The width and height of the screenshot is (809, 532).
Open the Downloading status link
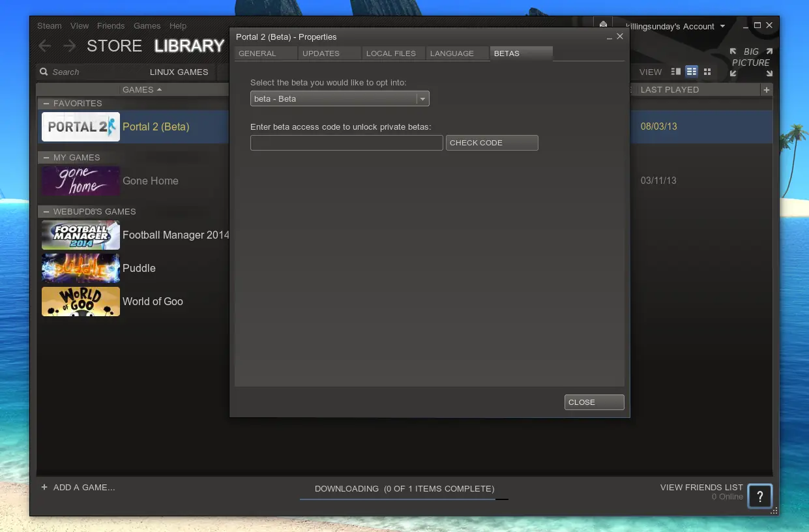point(404,488)
